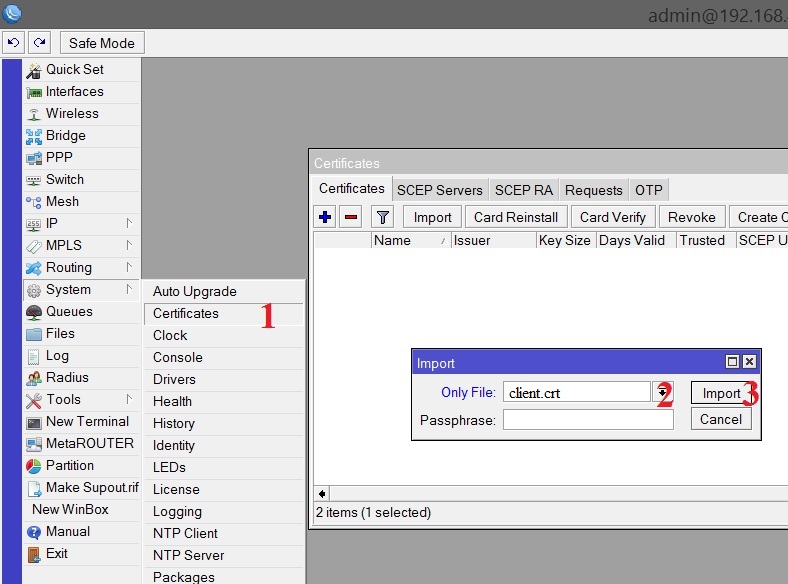788x584 pixels.
Task: Click horizontal scrollbar left arrow
Action: (x=322, y=494)
